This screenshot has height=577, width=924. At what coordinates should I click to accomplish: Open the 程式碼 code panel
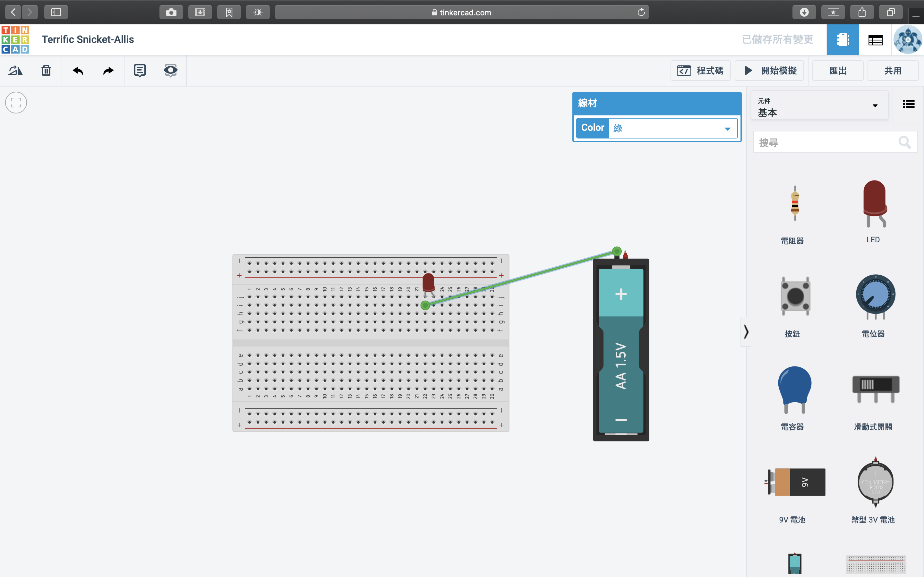coord(700,71)
